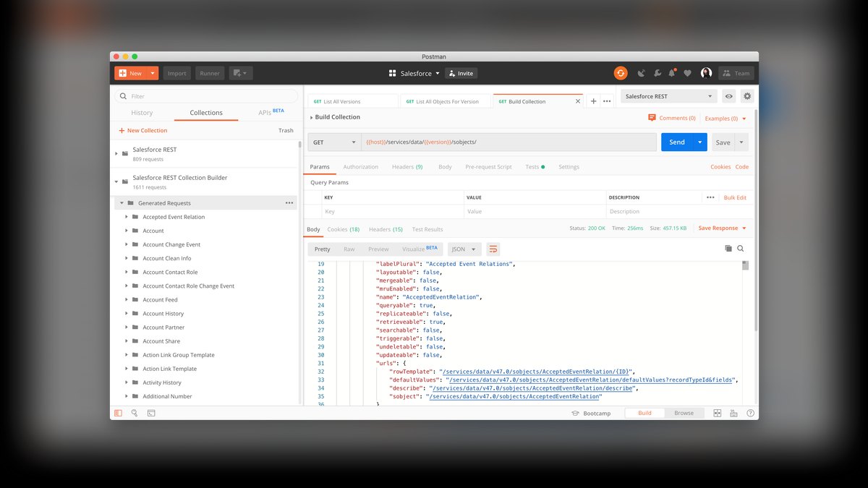This screenshot has width=868, height=488.
Task: Open the response Cookies (18) tab
Action: (x=344, y=229)
